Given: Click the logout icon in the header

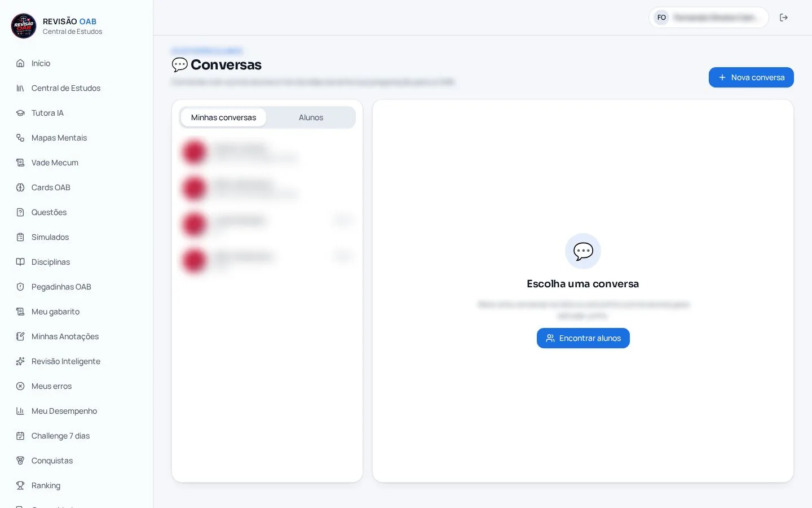Looking at the screenshot, I should point(784,17).
